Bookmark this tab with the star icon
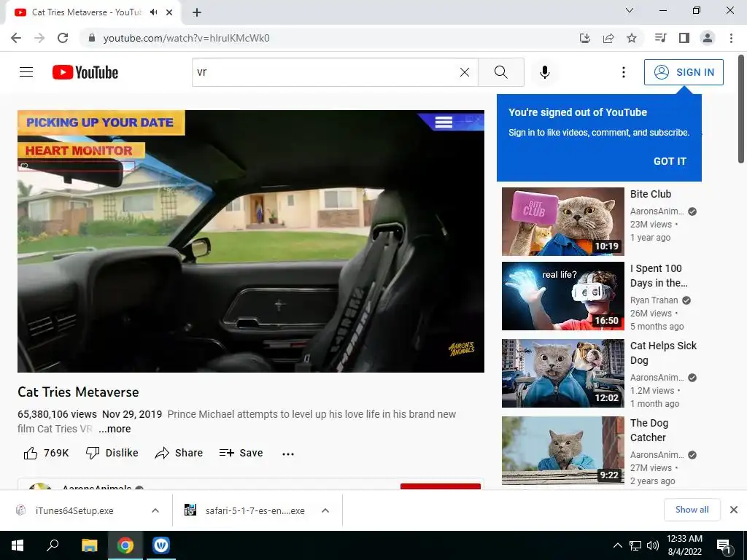This screenshot has height=560, width=747. 632,38
